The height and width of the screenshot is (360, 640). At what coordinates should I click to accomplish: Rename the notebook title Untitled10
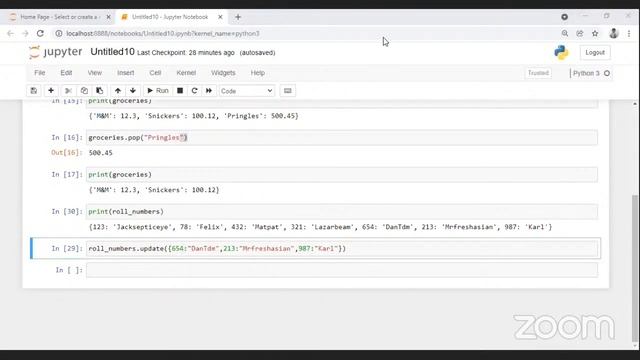[x=112, y=52]
